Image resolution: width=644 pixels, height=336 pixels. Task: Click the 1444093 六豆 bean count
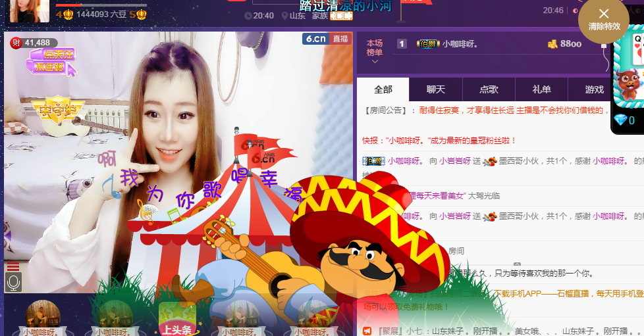(x=101, y=14)
